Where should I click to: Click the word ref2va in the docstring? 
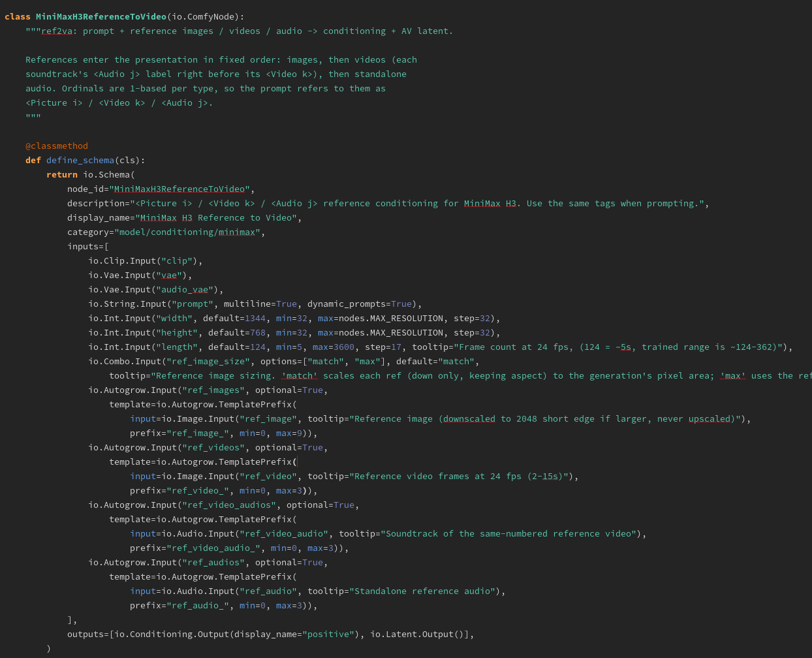pos(57,31)
